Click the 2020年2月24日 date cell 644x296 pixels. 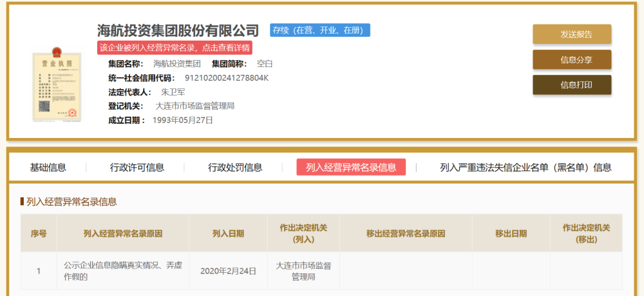coord(228,271)
